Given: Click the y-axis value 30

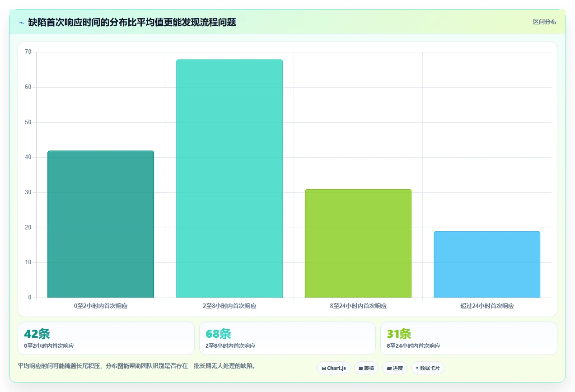Looking at the screenshot, I should 28,192.
